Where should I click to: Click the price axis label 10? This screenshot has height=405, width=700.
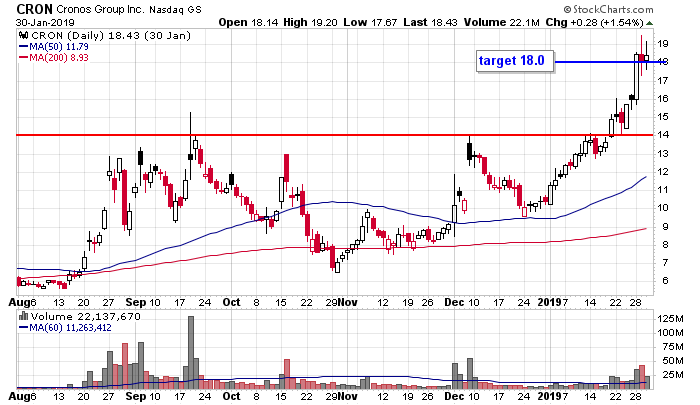(x=662, y=208)
